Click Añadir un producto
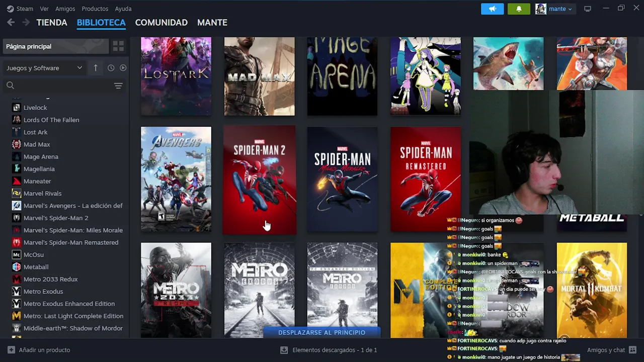This screenshot has height=362, width=644. tap(39, 350)
